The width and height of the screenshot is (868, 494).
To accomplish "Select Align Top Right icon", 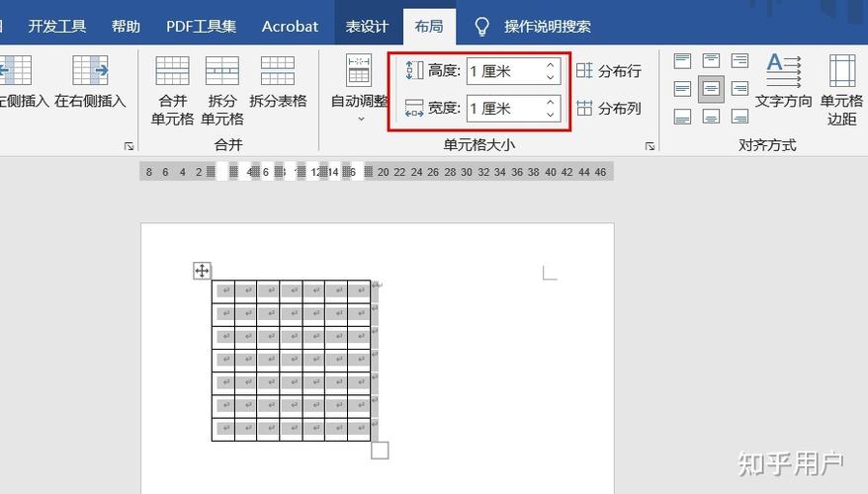I will tap(739, 61).
